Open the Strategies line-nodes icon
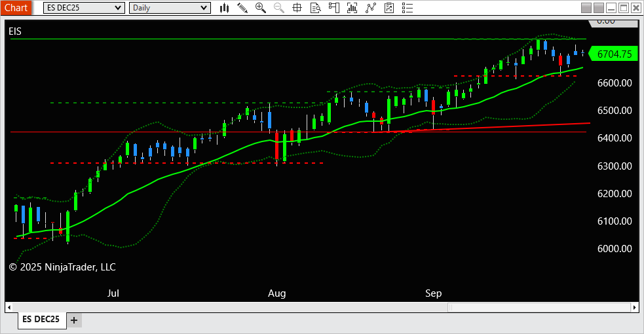The image size is (644, 334). [x=370, y=8]
